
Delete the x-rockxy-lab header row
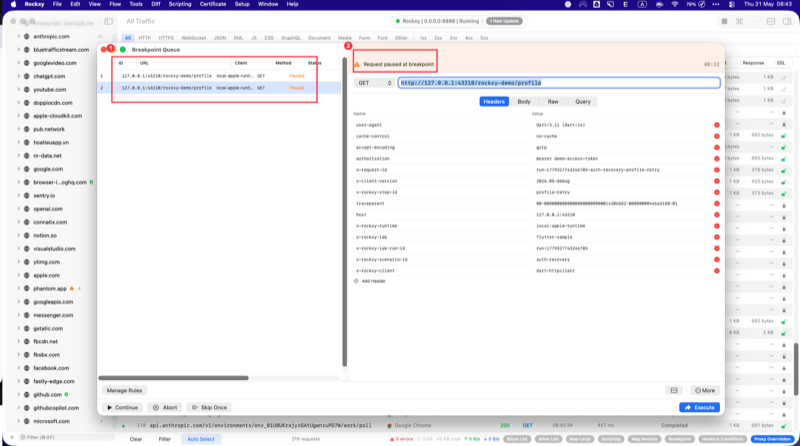pyautogui.click(x=716, y=237)
